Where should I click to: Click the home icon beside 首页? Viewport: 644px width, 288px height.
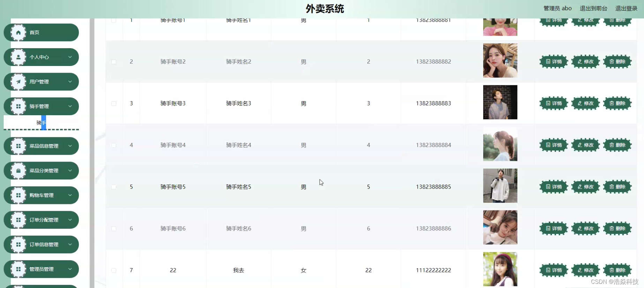tap(18, 32)
